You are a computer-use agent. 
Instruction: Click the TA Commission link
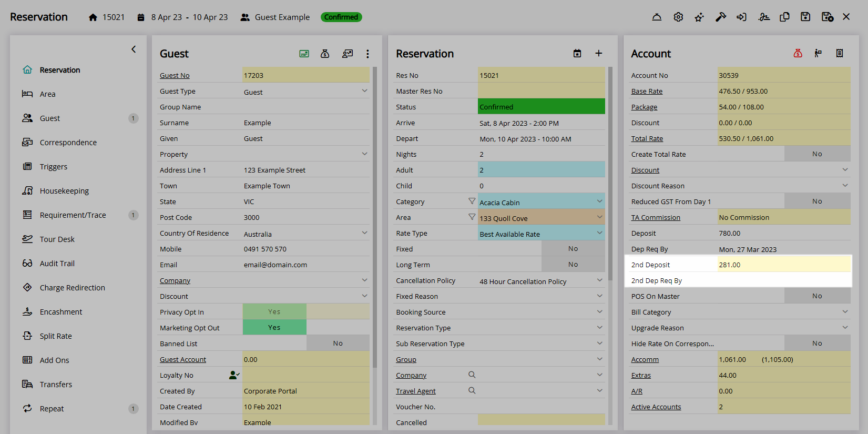pyautogui.click(x=656, y=217)
